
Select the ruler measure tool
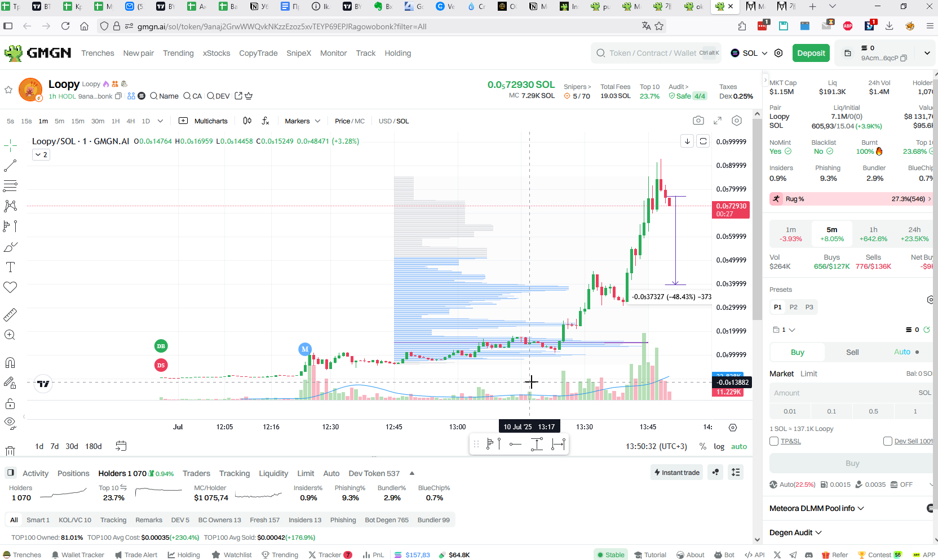click(10, 314)
